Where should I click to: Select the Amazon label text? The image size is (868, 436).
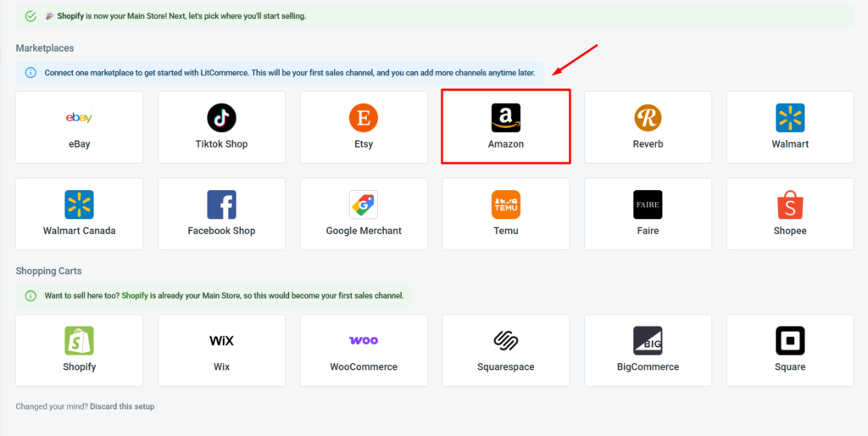[x=506, y=144]
